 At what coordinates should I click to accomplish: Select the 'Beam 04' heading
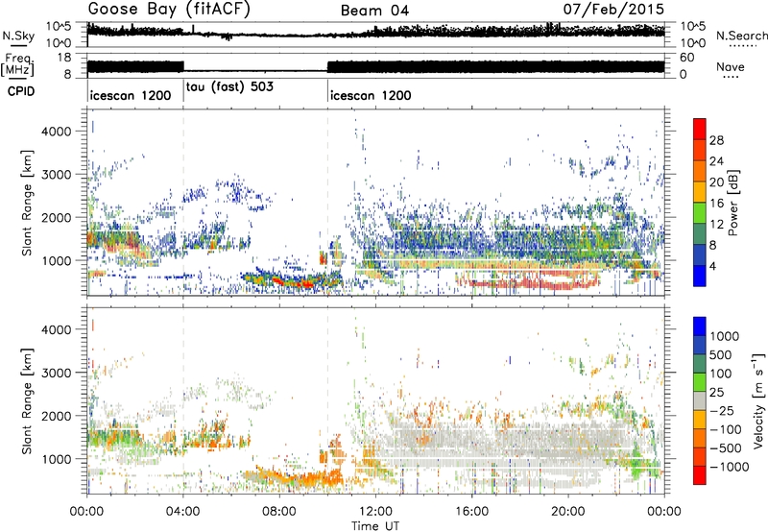click(374, 11)
